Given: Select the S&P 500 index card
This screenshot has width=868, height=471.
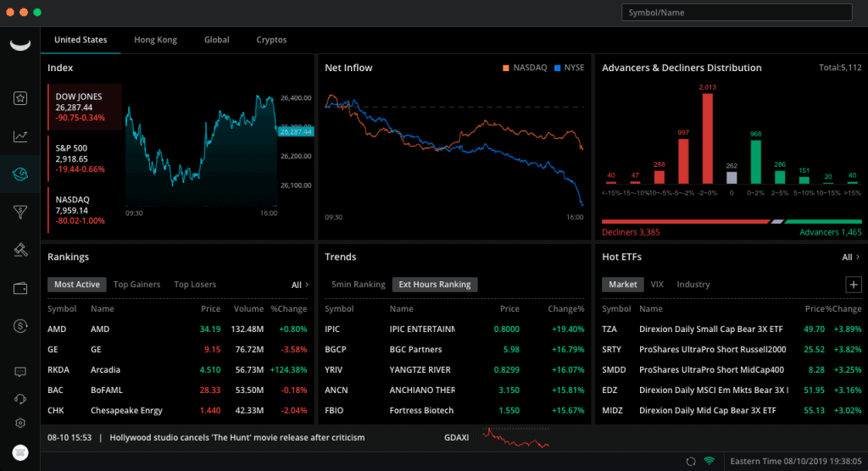Looking at the screenshot, I should point(86,159).
